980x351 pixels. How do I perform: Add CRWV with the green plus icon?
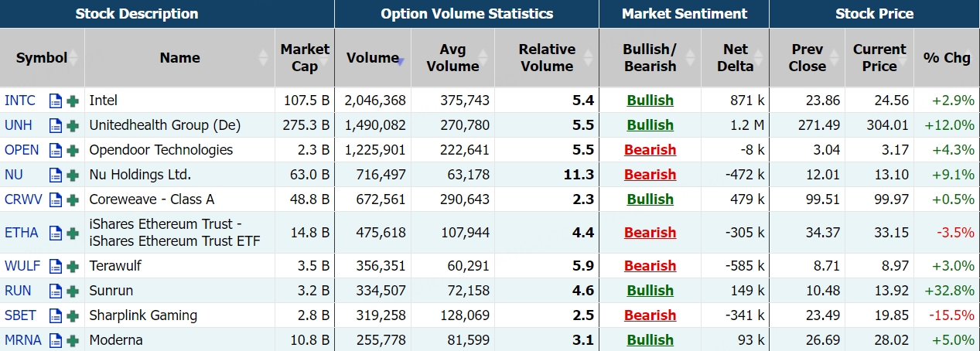(x=73, y=199)
